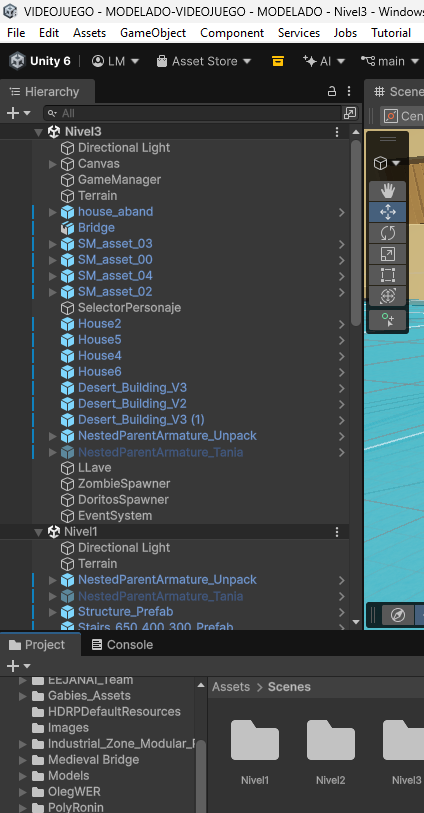Screen dimensions: 424x813
Task: Open the Assets menu
Action: [x=89, y=33]
